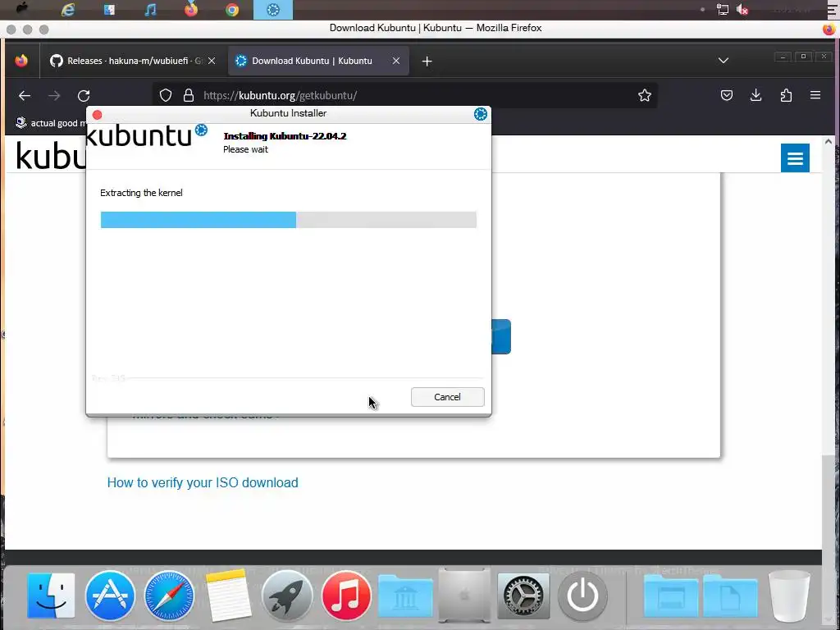
Task: Open Notes in the dock
Action: point(228,596)
